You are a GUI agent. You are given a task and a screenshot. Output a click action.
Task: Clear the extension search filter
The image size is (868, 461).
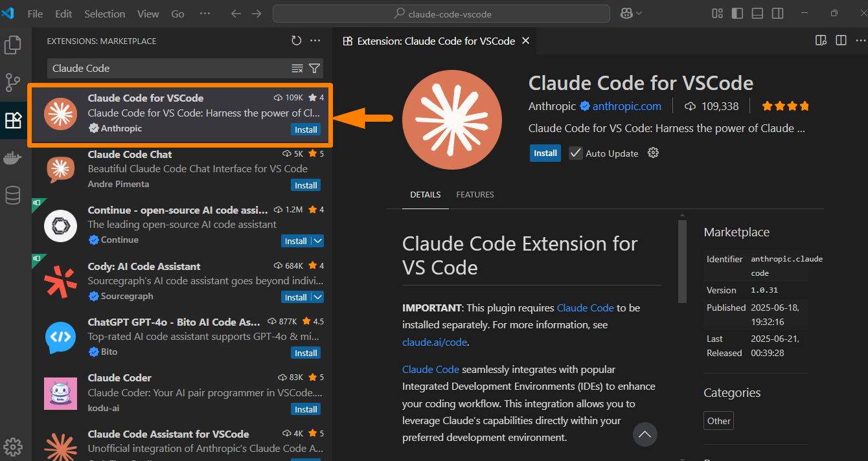[x=297, y=67]
